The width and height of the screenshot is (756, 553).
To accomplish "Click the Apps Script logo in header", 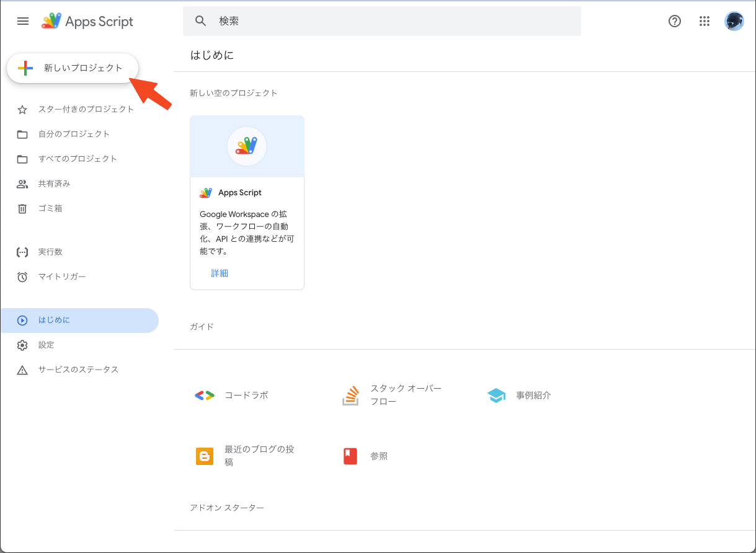I will [87, 21].
